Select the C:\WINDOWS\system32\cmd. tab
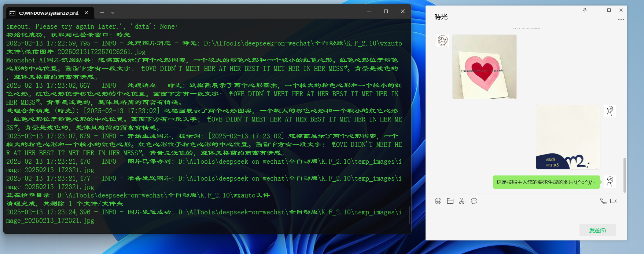644x254 pixels. pos(49,13)
